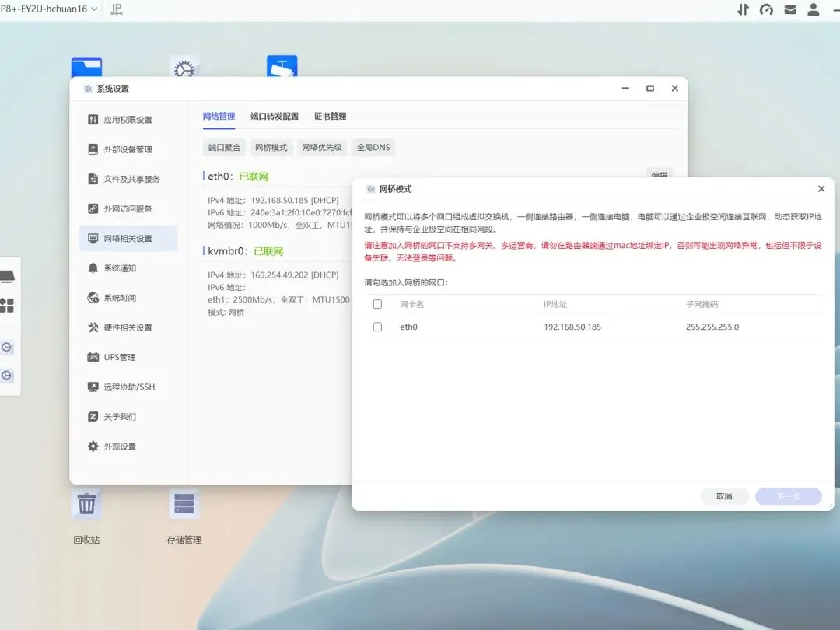Click the monitor icon in left dock
Screen dimensions: 840x630
coord(7,277)
